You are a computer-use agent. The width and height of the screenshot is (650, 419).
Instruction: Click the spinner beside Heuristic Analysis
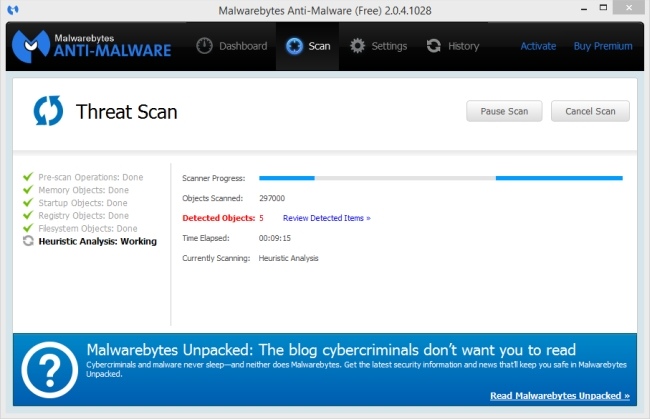[28, 241]
